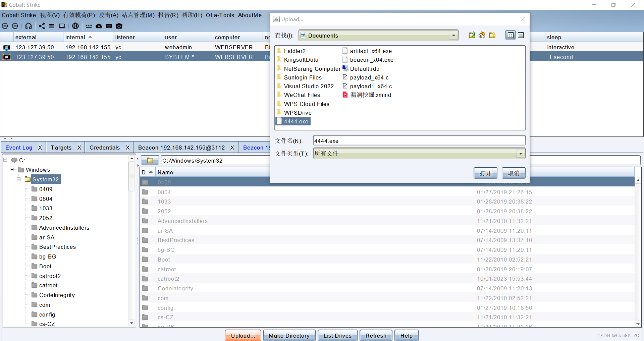Switch to session table view icon
The width and height of the screenshot is (644, 341).
pos(52,26)
